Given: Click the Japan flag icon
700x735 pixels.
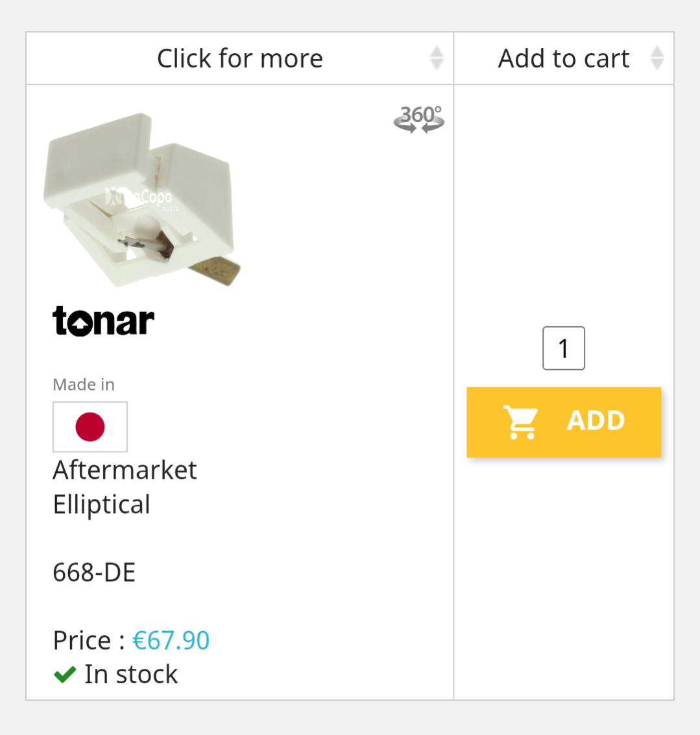Looking at the screenshot, I should pyautogui.click(x=90, y=427).
